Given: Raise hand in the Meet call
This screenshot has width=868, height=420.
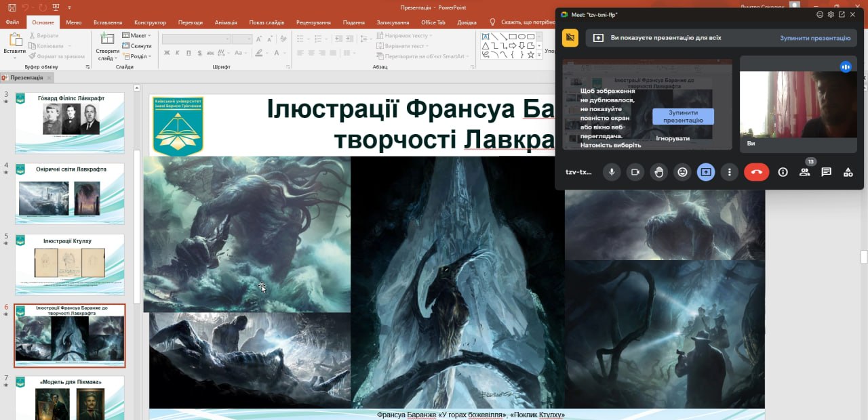Looking at the screenshot, I should click(659, 172).
